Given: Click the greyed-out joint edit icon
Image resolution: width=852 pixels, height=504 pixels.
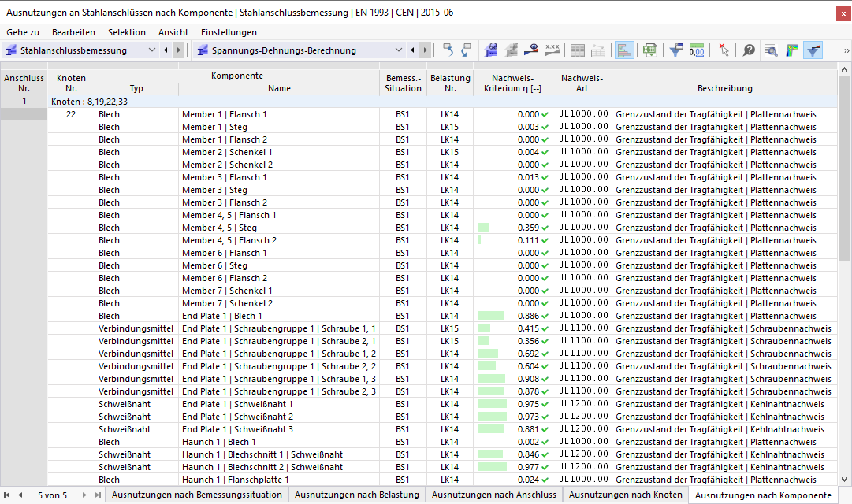Looking at the screenshot, I should (x=511, y=50).
